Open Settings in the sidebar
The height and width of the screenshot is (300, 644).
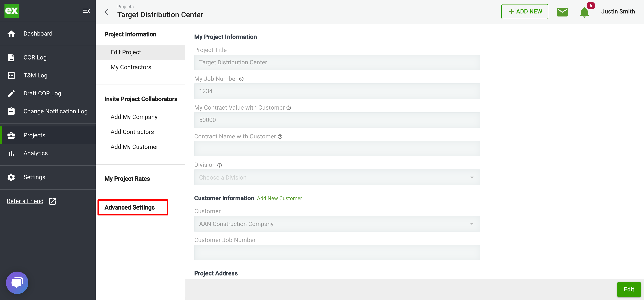pyautogui.click(x=48, y=177)
